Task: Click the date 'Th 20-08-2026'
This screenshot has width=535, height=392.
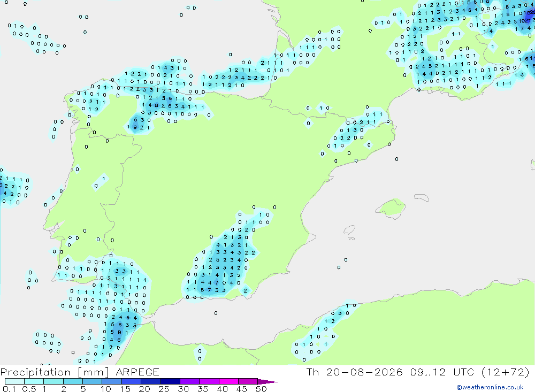Action: point(355,372)
